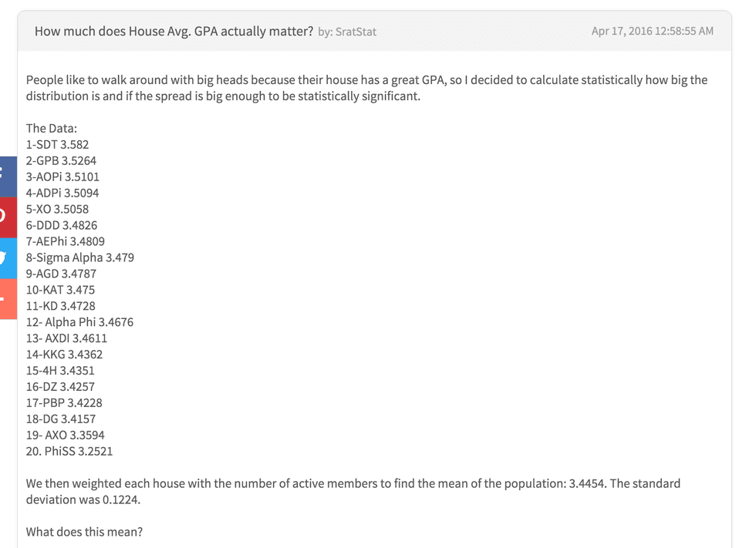This screenshot has width=756, height=548.
Task: Click the paragraph mentioning standard deviation 0.1224
Action: tap(353, 491)
